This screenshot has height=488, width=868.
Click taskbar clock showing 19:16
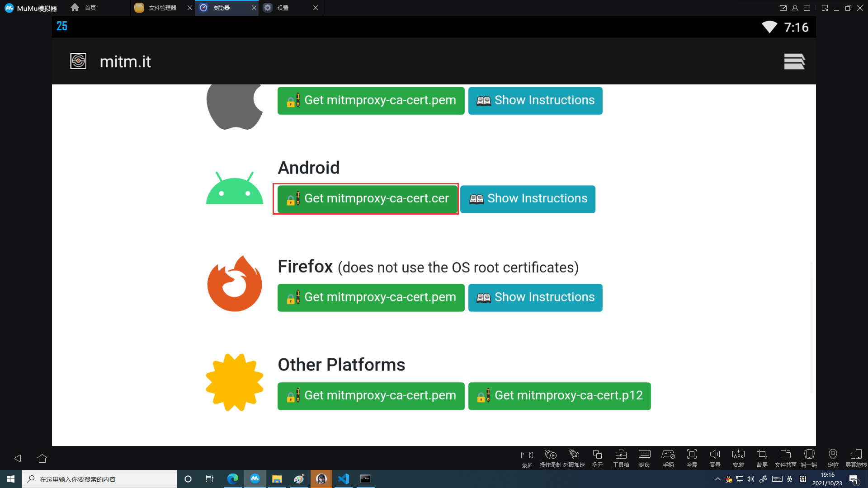click(x=827, y=479)
